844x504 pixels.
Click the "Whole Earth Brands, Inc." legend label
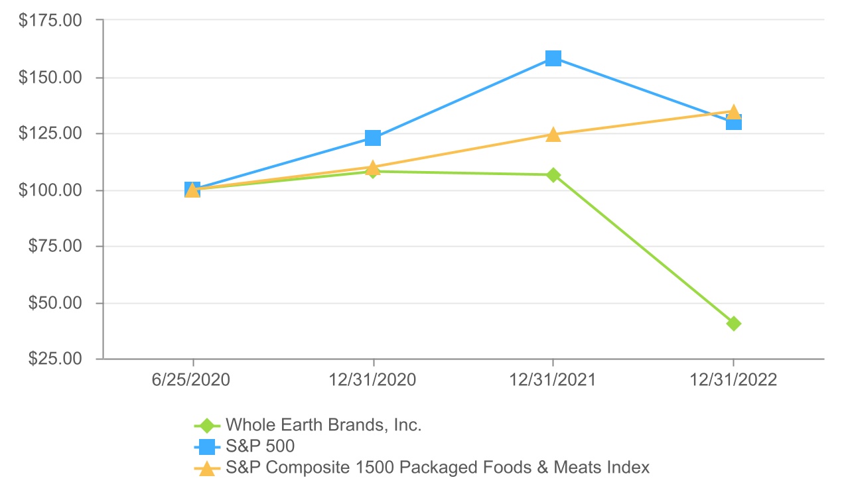click(323, 425)
